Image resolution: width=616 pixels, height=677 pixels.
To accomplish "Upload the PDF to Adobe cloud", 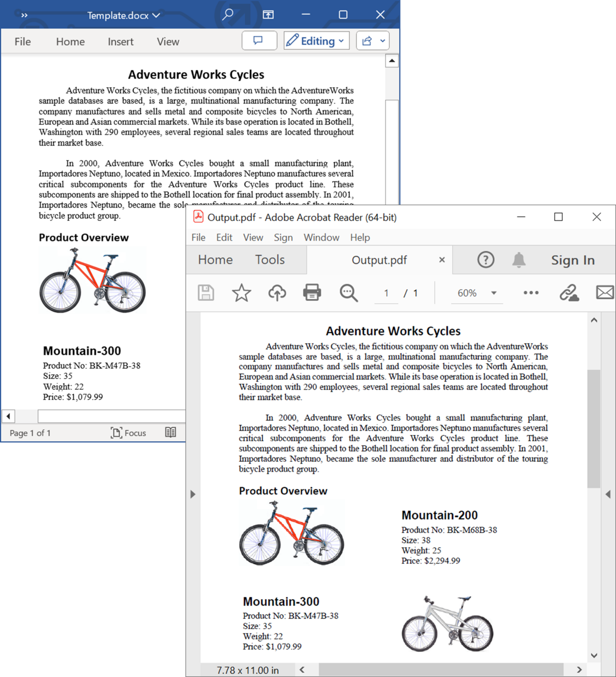I will click(x=277, y=292).
